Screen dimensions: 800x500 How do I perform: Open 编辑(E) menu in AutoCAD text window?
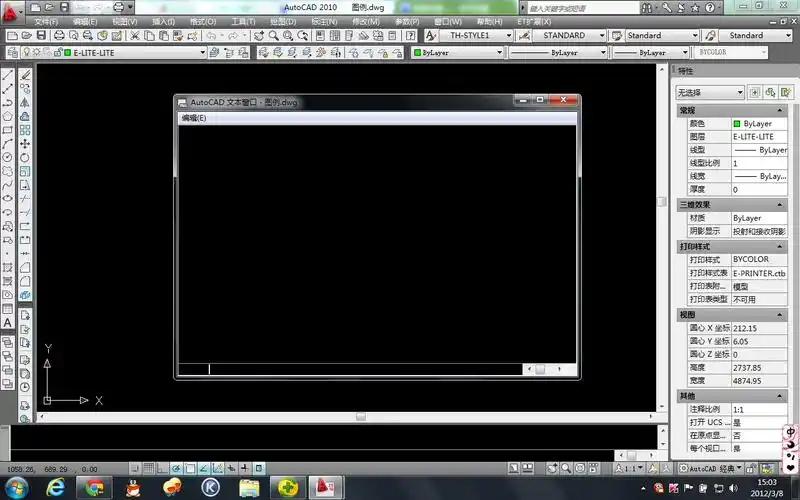tap(194, 118)
